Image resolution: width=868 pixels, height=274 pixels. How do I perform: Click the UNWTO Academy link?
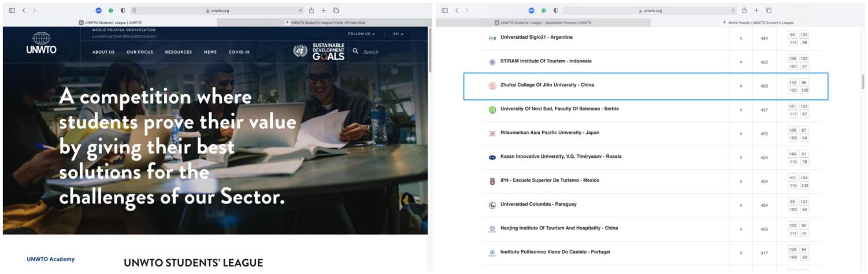click(51, 259)
